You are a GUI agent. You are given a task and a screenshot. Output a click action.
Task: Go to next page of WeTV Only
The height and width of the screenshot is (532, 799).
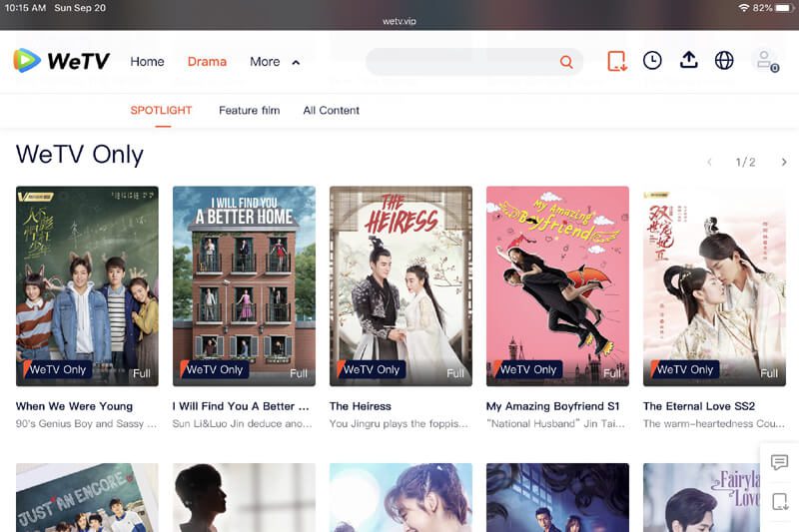(x=784, y=162)
